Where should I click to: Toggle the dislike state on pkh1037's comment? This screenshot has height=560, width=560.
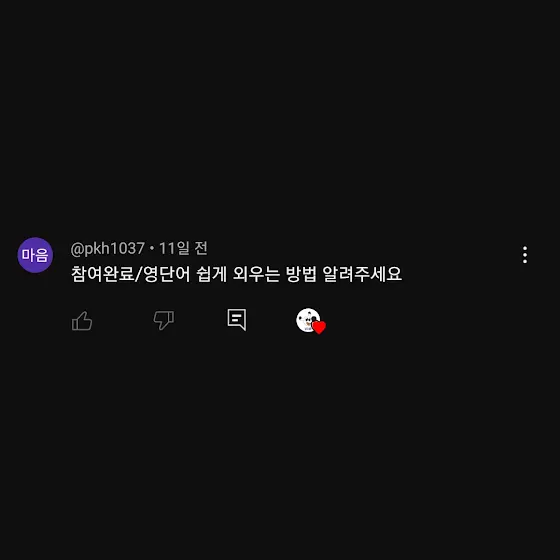coord(164,320)
